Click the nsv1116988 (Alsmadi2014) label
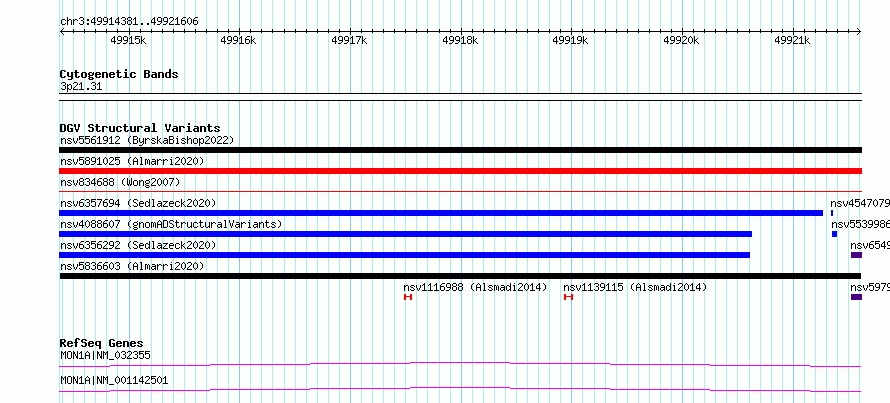Image resolution: width=890 pixels, height=403 pixels. pos(475,287)
